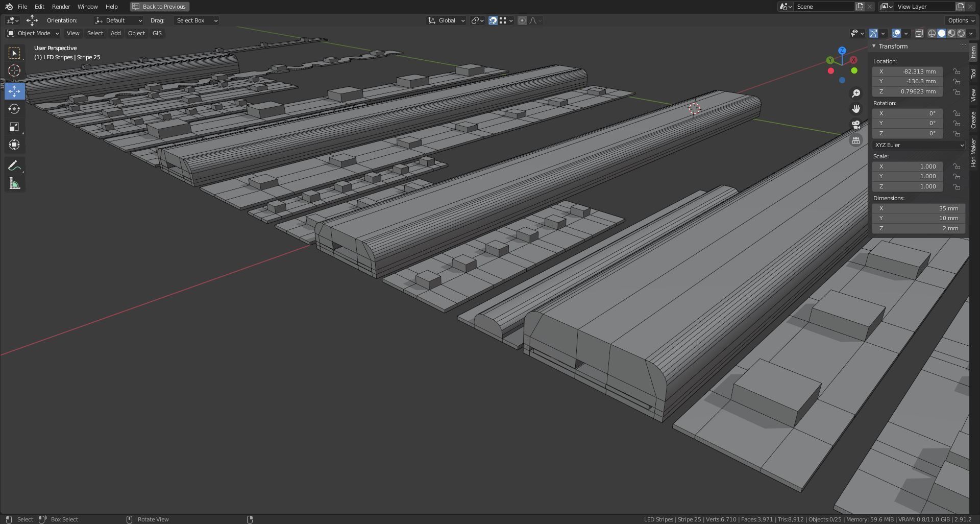
Task: Switch to the Tool sidebar tab
Action: click(x=974, y=74)
